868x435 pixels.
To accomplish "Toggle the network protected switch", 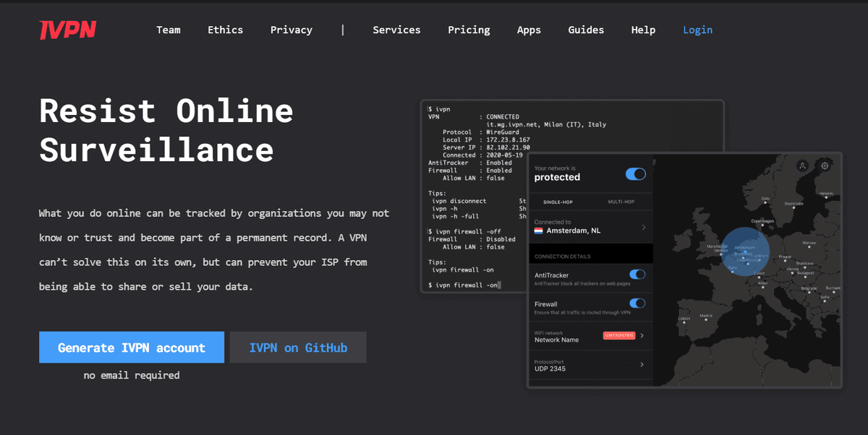I will tap(636, 173).
